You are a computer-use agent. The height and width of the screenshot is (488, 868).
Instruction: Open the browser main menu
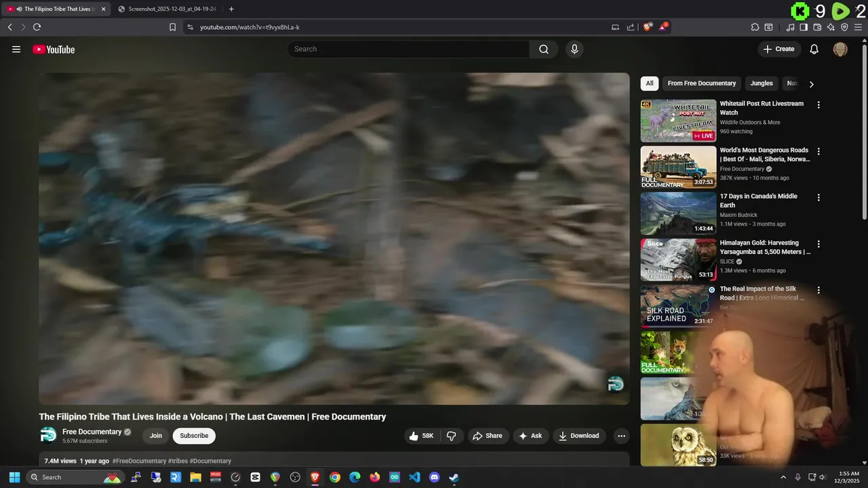pos(858,27)
